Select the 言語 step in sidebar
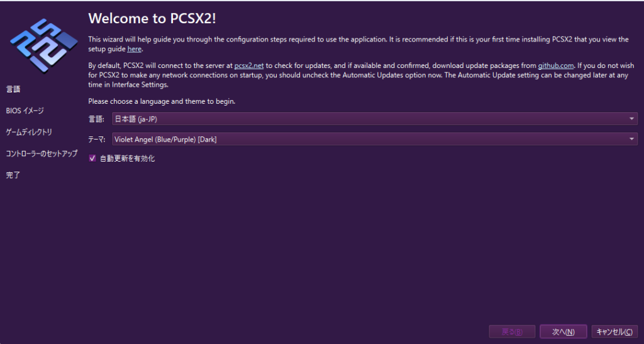644x344 pixels. [13, 89]
